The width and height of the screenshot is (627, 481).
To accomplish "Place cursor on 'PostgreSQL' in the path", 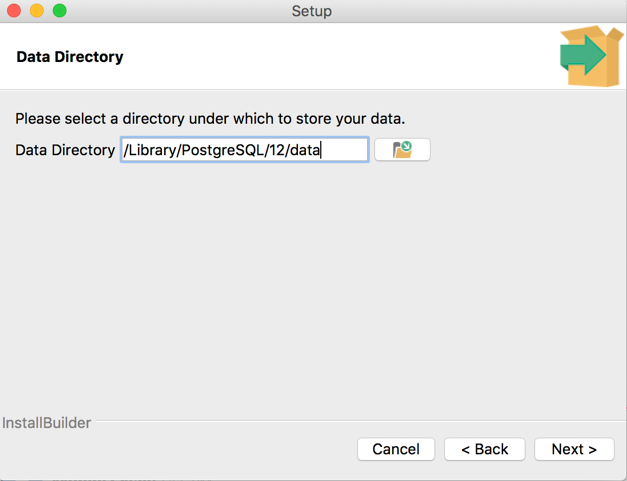I will click(x=222, y=150).
